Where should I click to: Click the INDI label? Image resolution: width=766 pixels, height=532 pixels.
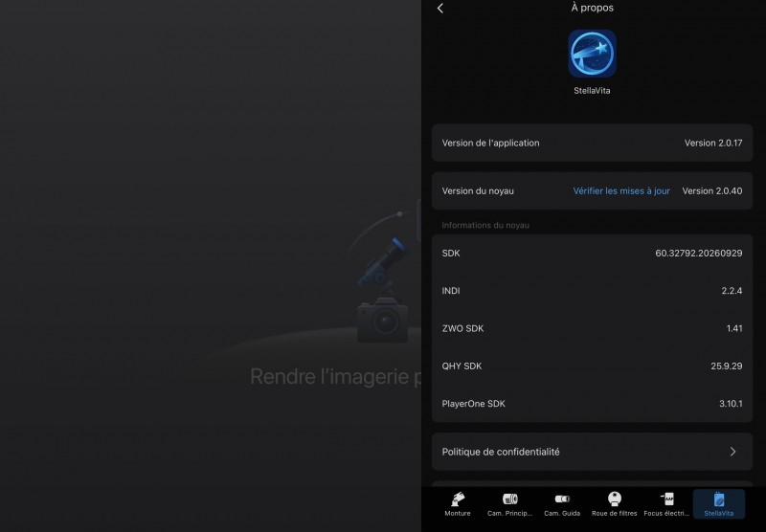click(451, 291)
